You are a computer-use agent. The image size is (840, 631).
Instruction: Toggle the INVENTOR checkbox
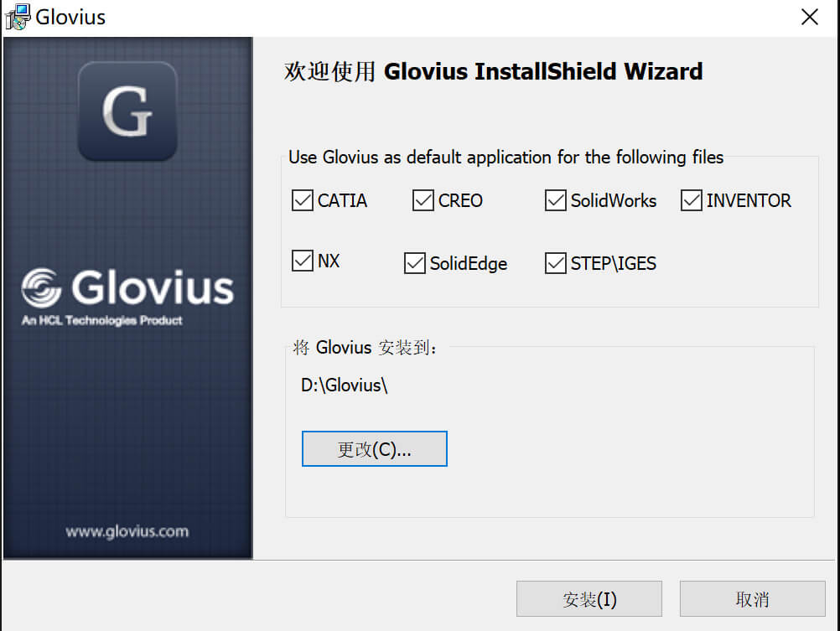(691, 200)
